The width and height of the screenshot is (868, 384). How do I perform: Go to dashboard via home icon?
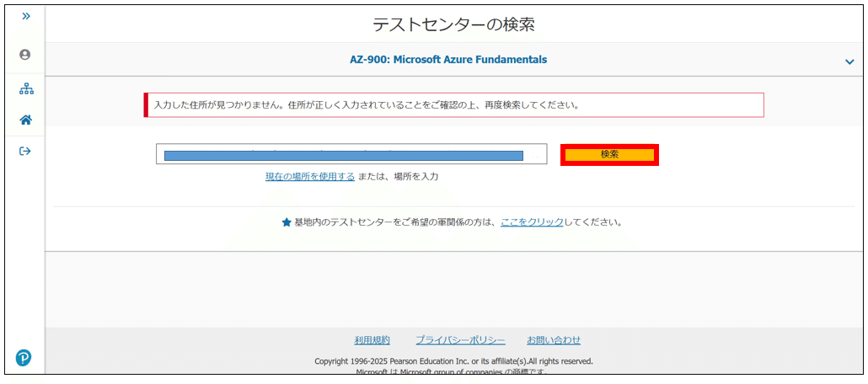click(x=25, y=120)
